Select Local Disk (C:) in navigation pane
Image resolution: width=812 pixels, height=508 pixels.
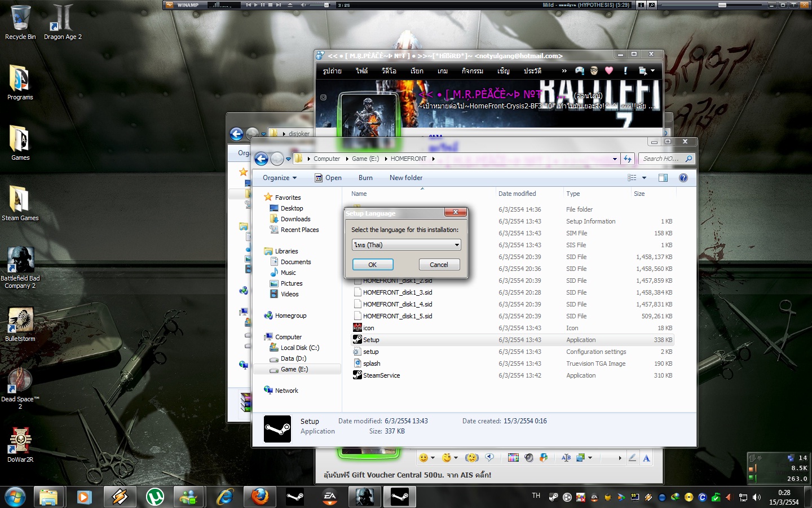pyautogui.click(x=300, y=348)
